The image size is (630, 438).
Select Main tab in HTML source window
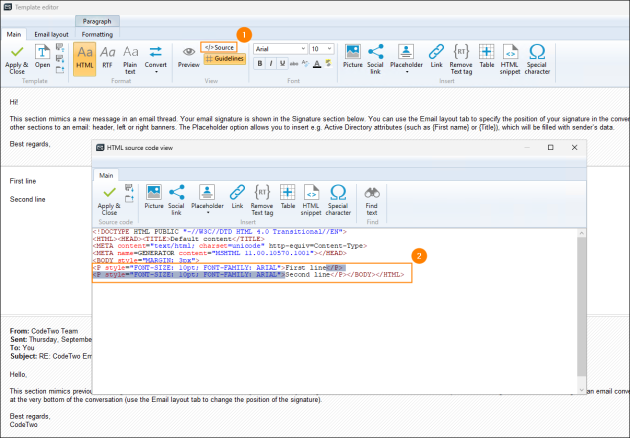click(x=106, y=175)
